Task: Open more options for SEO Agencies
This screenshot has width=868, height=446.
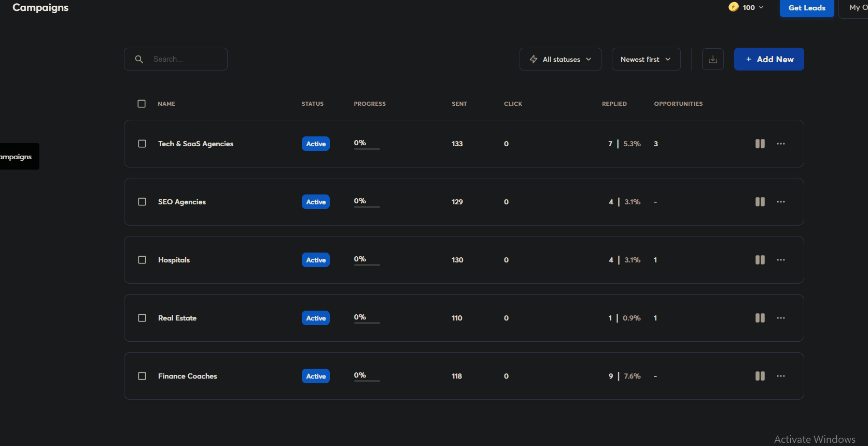Action: pos(781,202)
